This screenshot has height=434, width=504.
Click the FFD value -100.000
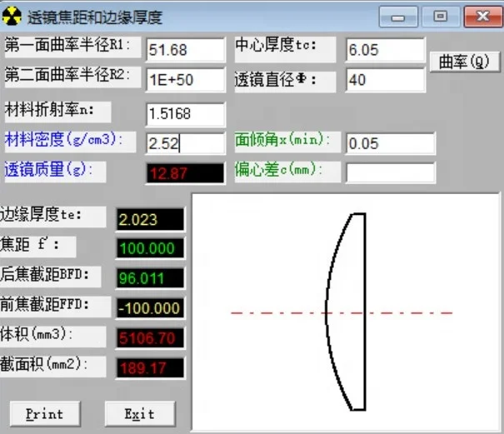151,308
